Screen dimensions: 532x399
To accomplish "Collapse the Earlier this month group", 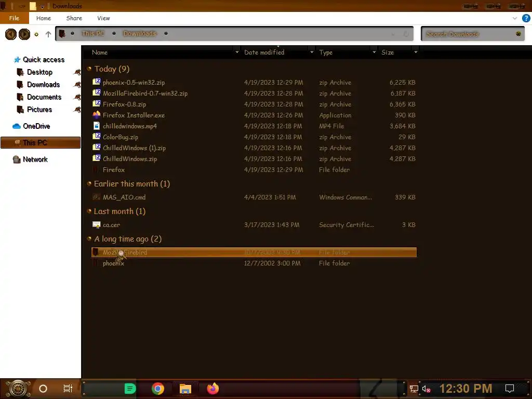I will click(89, 183).
